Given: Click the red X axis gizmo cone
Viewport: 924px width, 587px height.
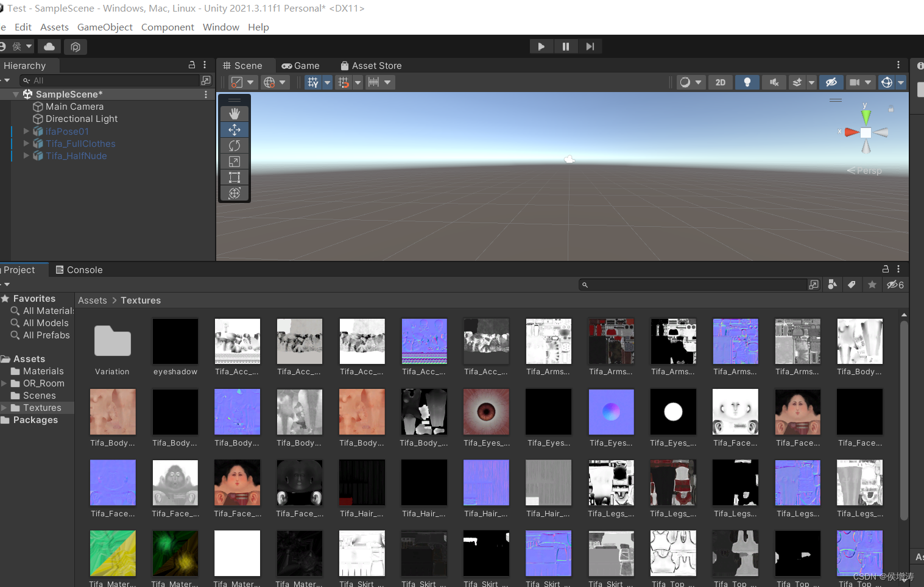Looking at the screenshot, I should [x=852, y=132].
